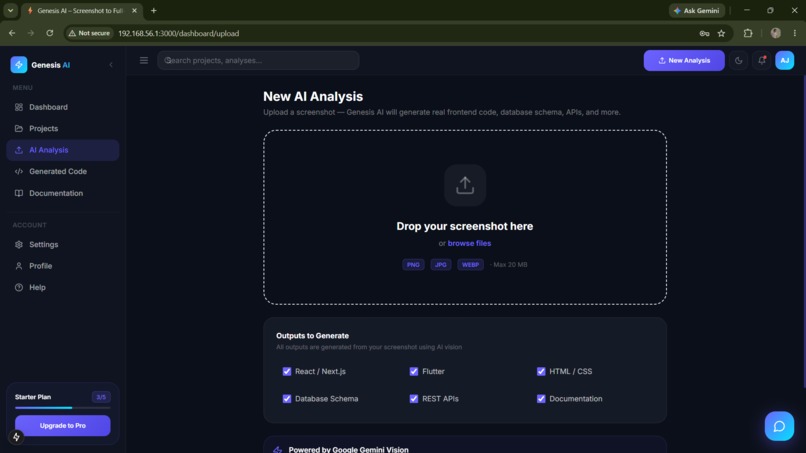Click the PNG format badge
806x453 pixels.
pyautogui.click(x=413, y=265)
